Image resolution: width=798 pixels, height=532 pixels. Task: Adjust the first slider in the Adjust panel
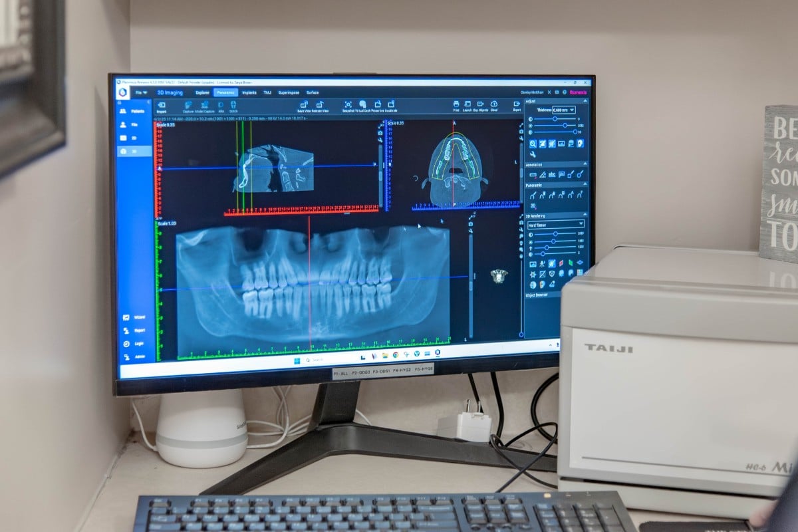coord(555,119)
